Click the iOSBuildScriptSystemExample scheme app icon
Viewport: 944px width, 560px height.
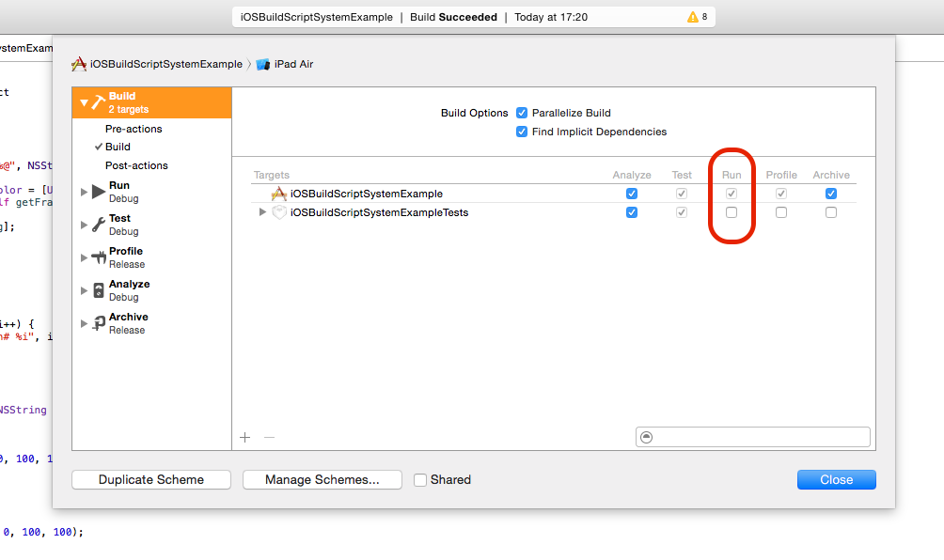[x=79, y=64]
